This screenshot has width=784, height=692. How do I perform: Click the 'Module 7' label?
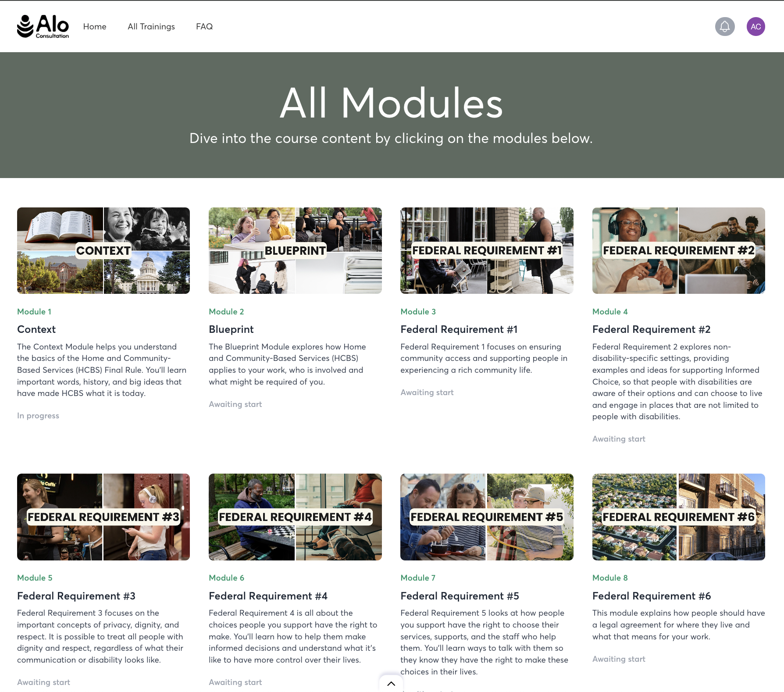(x=418, y=578)
